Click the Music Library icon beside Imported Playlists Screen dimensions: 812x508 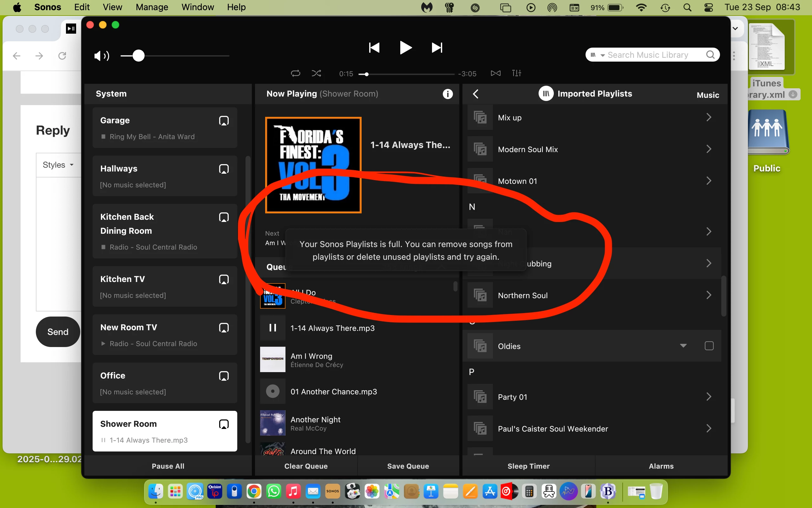[546, 94]
